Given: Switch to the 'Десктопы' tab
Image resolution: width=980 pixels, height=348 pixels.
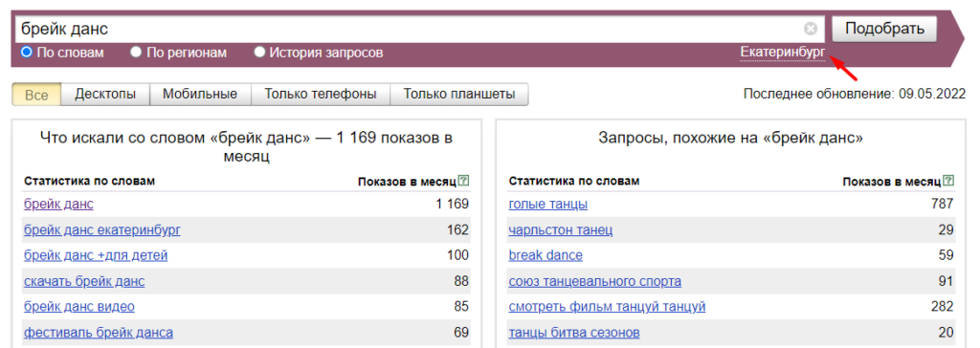Looking at the screenshot, I should (105, 95).
